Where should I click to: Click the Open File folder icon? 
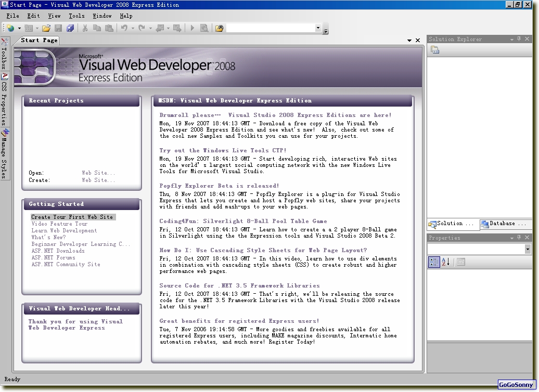(46, 28)
